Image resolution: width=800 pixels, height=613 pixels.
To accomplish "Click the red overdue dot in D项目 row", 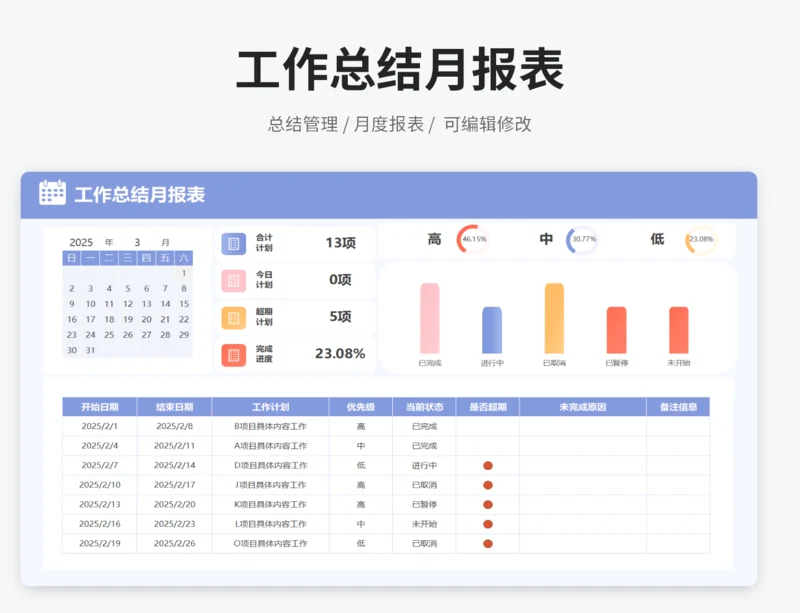I will 488,465.
